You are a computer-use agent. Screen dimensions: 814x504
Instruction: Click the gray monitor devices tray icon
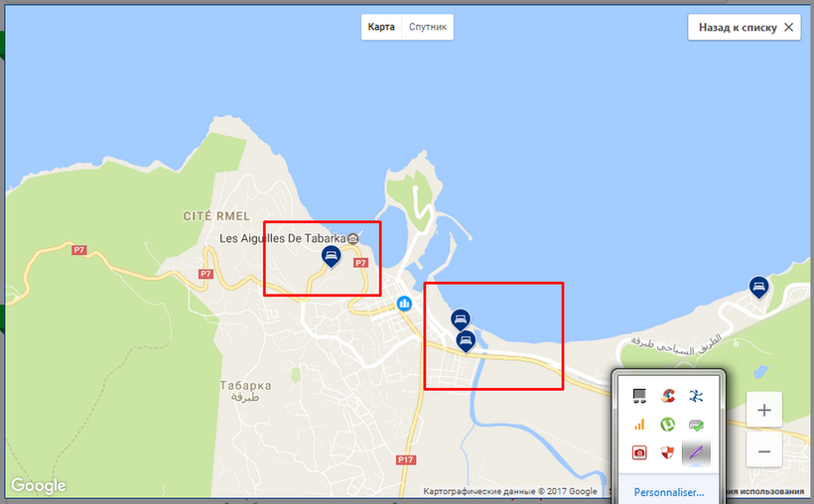[x=639, y=396]
